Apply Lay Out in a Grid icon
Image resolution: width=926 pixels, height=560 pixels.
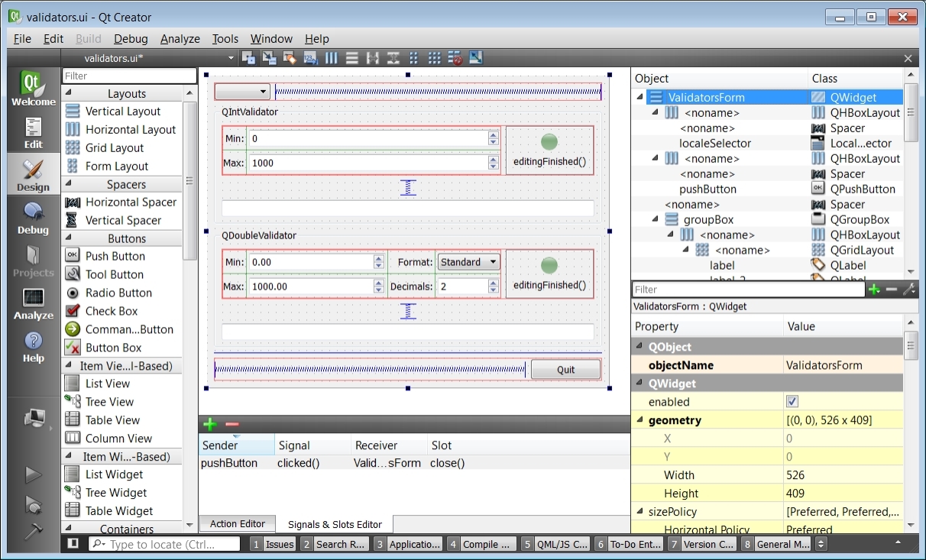(434, 58)
